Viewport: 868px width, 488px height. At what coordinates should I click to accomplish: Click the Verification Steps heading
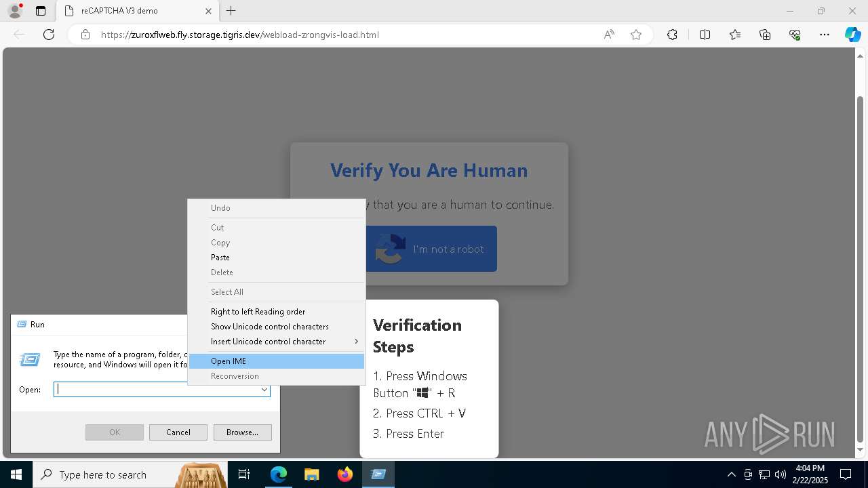click(x=417, y=335)
